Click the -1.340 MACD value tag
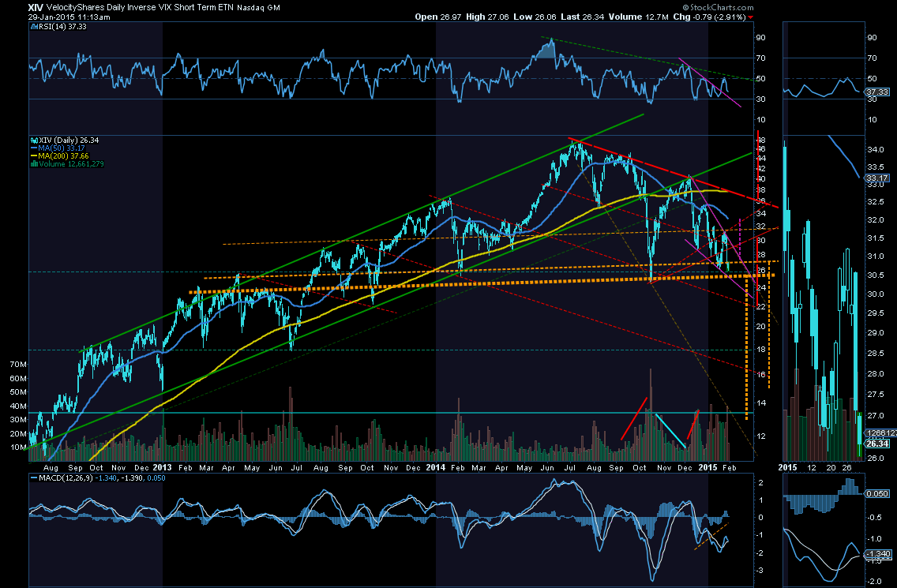This screenshot has width=897, height=588. click(877, 554)
